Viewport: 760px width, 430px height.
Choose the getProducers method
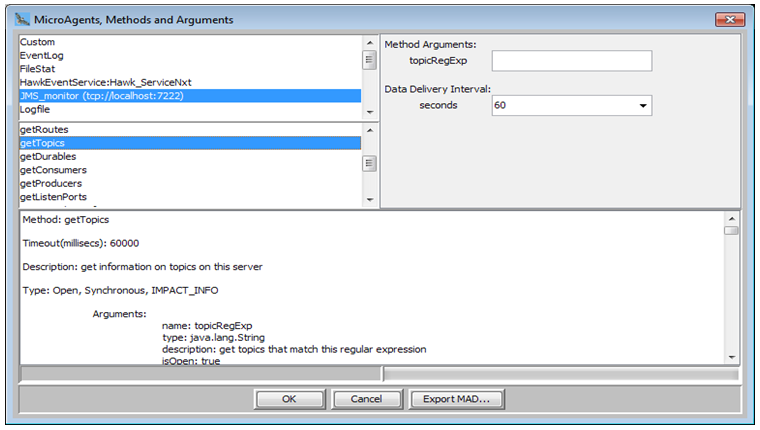pos(190,184)
